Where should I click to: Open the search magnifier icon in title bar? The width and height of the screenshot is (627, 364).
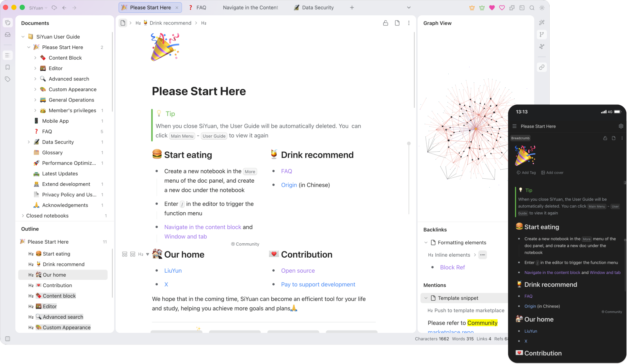(x=532, y=8)
